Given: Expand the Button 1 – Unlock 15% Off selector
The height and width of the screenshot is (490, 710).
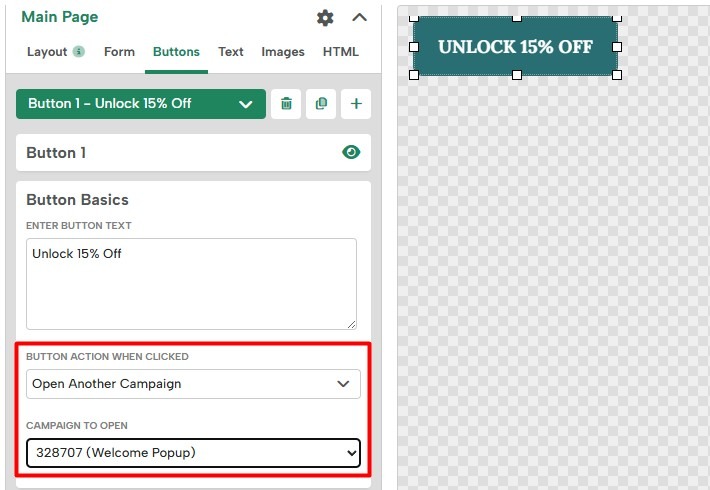Looking at the screenshot, I should tap(141, 104).
